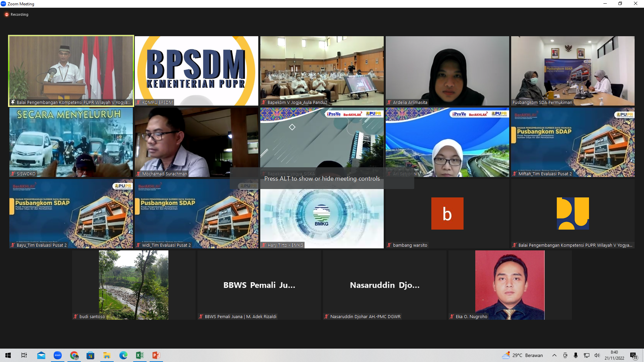The width and height of the screenshot is (644, 362).
Task: Select Eka O. Nugroho's photo tile
Action: pyautogui.click(x=510, y=285)
